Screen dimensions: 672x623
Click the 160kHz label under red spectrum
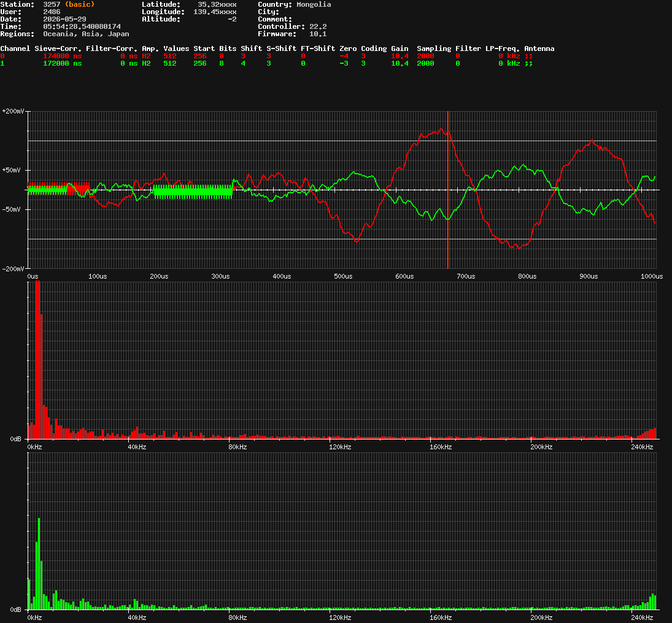441,447
